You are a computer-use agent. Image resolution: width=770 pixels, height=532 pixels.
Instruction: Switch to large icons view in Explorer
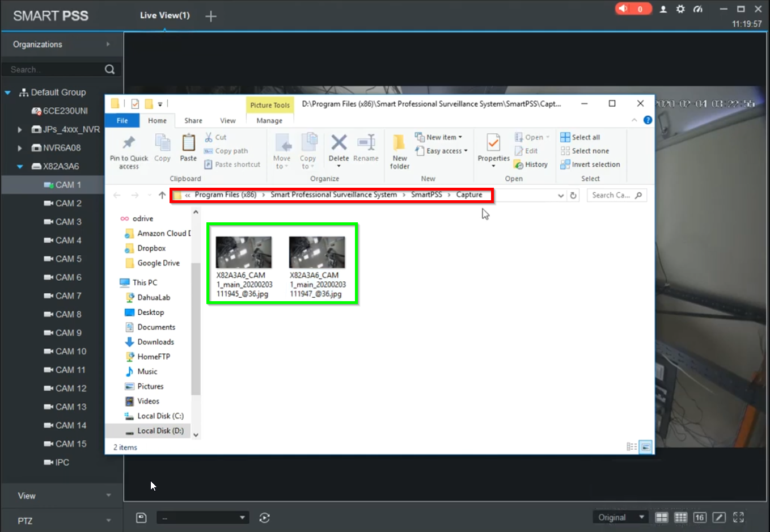646,447
